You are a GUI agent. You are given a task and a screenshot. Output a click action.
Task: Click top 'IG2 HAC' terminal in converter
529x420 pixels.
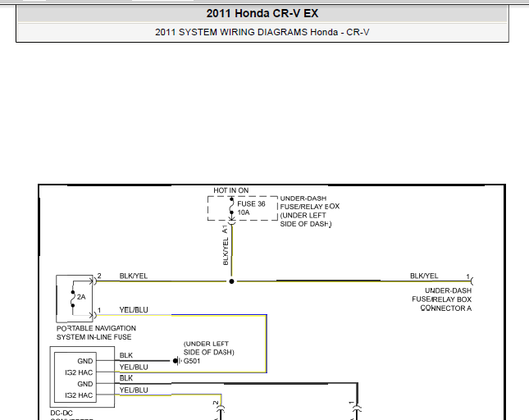79,372
